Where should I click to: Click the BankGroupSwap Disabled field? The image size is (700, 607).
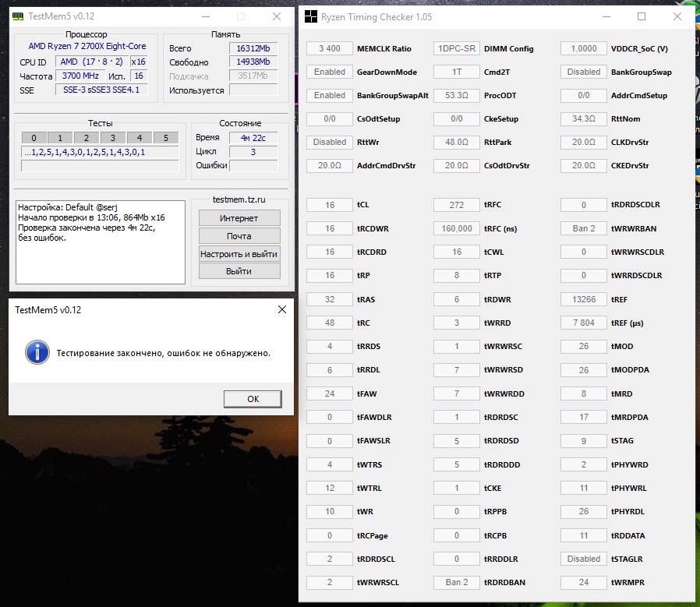584,72
